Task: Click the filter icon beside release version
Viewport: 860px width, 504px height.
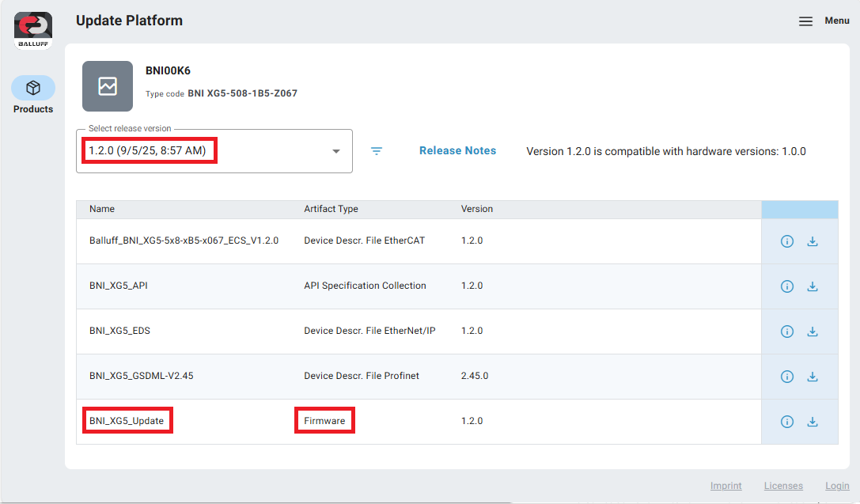Action: (377, 151)
